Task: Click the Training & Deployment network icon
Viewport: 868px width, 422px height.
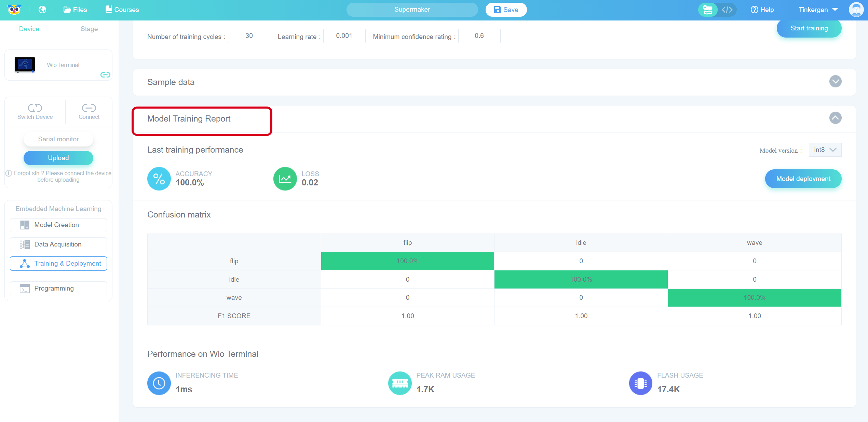Action: coord(25,264)
